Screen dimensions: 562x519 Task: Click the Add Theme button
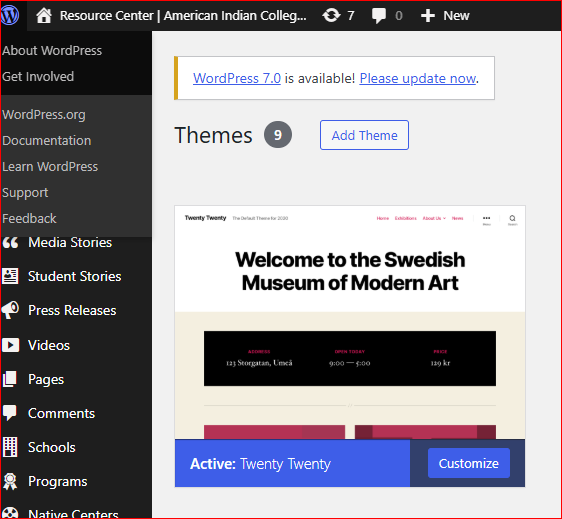coord(364,135)
